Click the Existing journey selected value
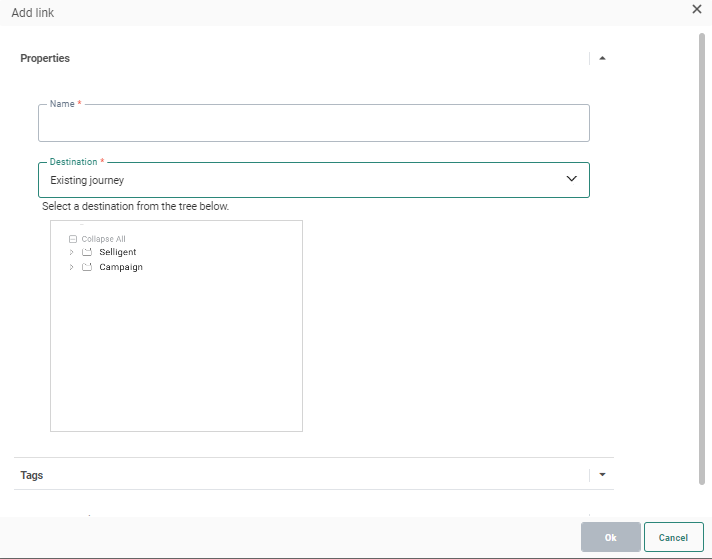The image size is (712, 559). (87, 181)
